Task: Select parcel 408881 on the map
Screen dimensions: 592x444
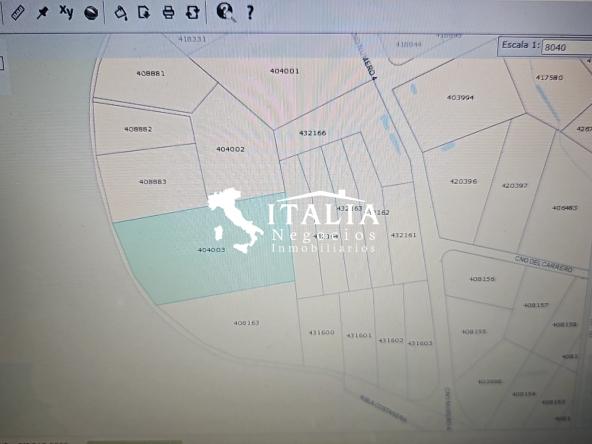Action: (x=151, y=73)
